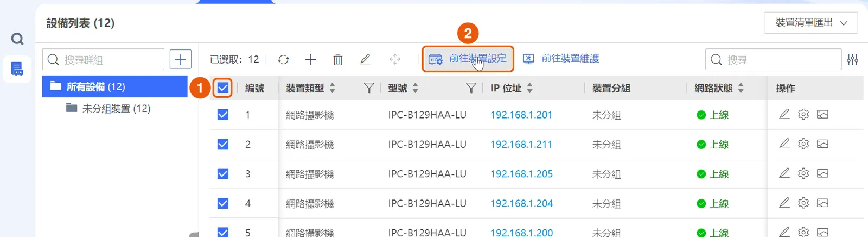
Task: Edit device 192.168.1.211 with pencil icon
Action: click(784, 144)
